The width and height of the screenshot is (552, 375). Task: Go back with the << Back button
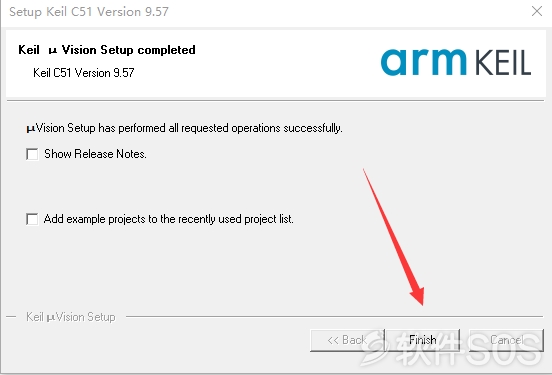(347, 340)
